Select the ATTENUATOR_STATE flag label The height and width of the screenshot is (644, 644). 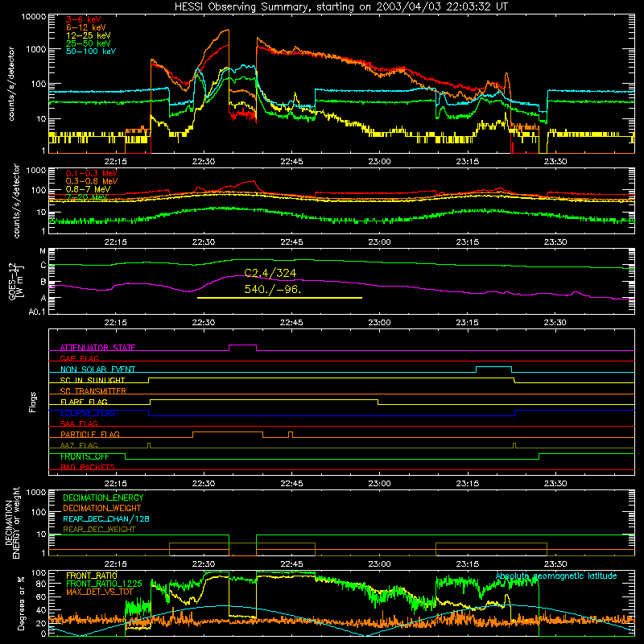pyautogui.click(x=97, y=348)
